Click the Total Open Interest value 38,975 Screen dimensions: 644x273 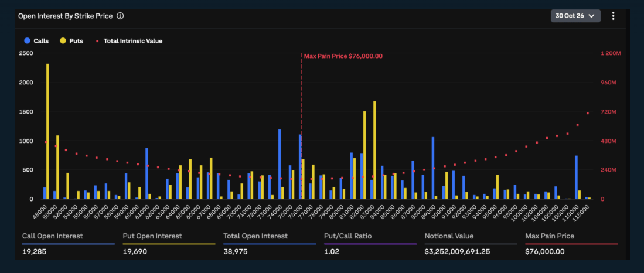click(x=236, y=252)
